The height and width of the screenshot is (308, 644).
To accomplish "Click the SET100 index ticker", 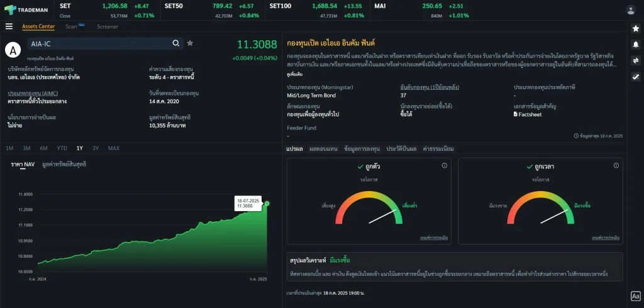I will coord(318,10).
